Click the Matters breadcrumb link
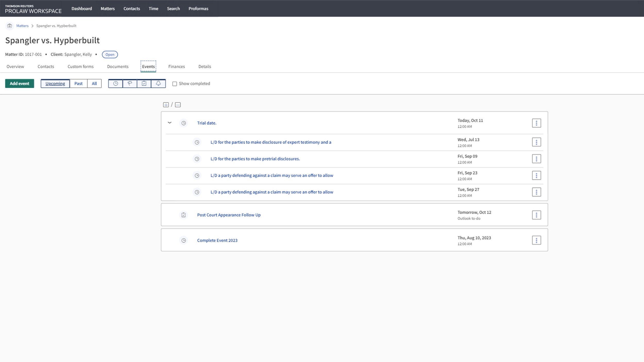Viewport: 644px width, 362px height. pos(22,26)
